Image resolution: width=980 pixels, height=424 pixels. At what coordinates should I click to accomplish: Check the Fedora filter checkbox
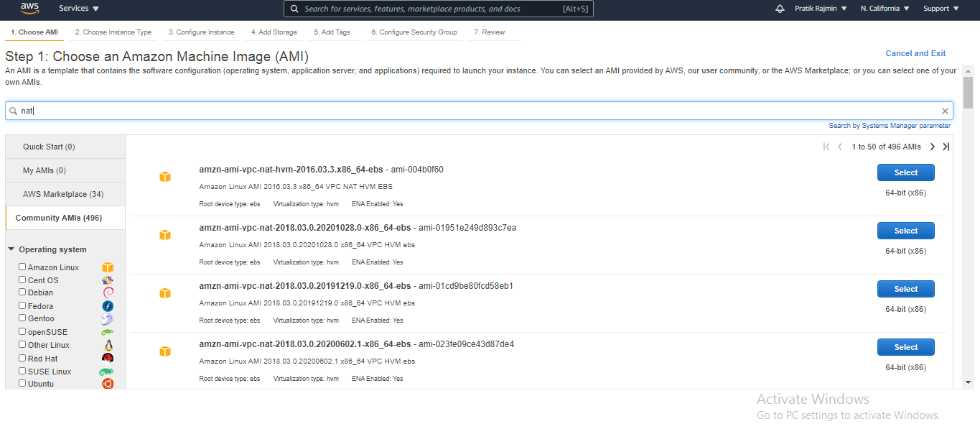(22, 306)
